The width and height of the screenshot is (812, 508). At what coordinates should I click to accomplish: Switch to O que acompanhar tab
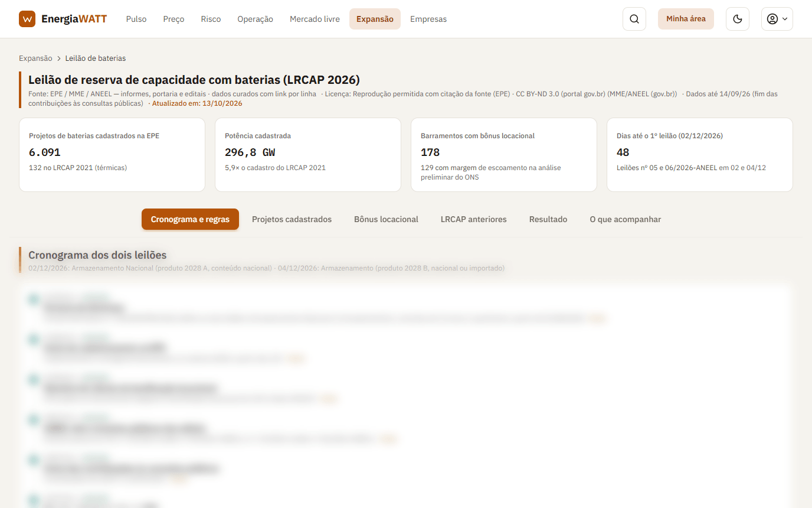[626, 219]
